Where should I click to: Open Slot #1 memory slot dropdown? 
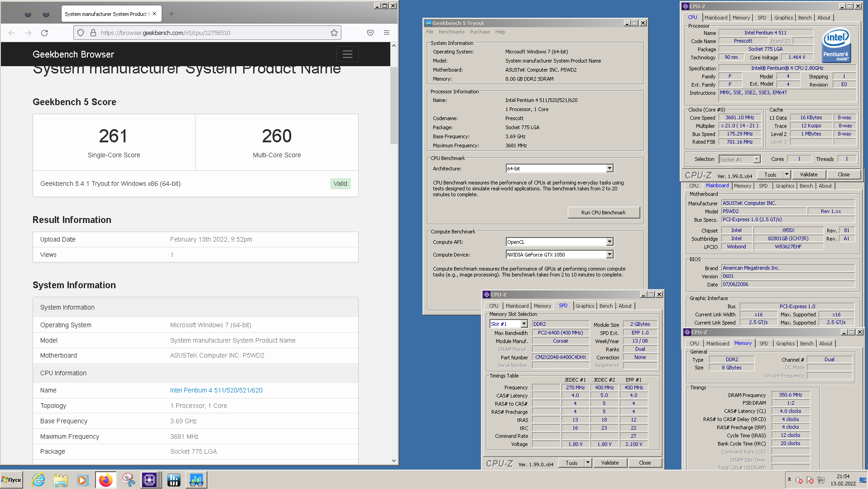point(524,324)
